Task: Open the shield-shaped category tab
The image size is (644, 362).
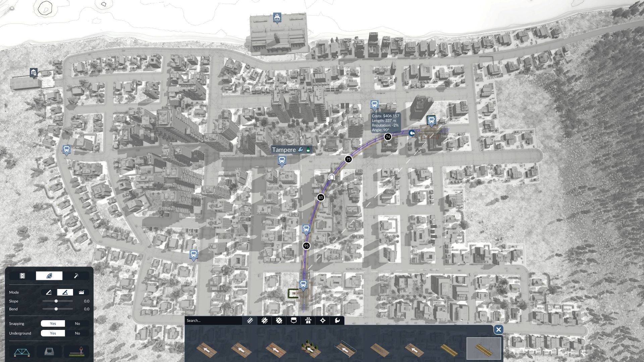Action: coord(293,320)
